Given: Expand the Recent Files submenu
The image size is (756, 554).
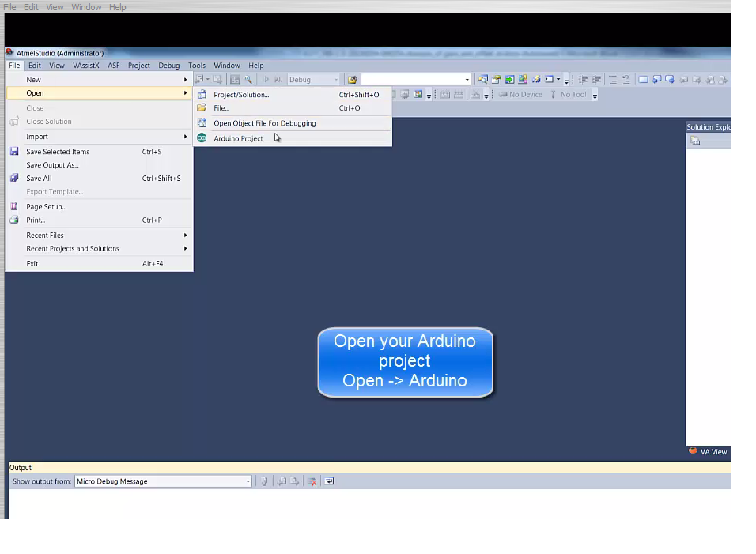Looking at the screenshot, I should (99, 235).
